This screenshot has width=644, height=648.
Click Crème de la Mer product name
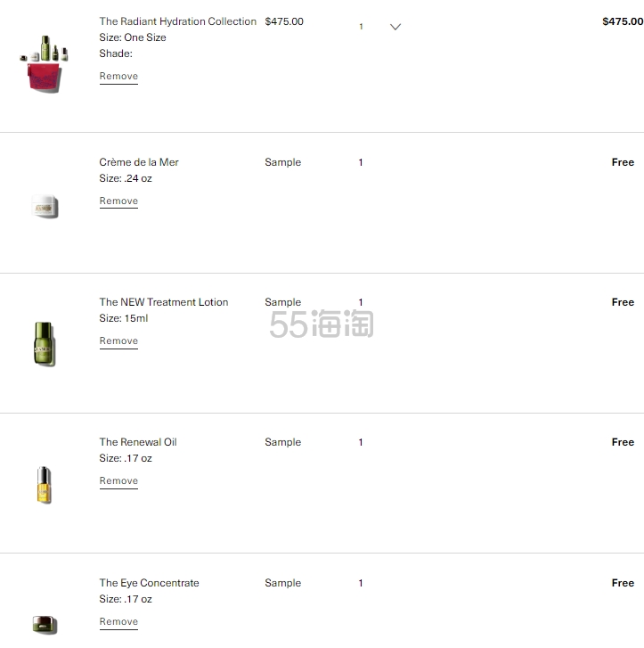(139, 162)
